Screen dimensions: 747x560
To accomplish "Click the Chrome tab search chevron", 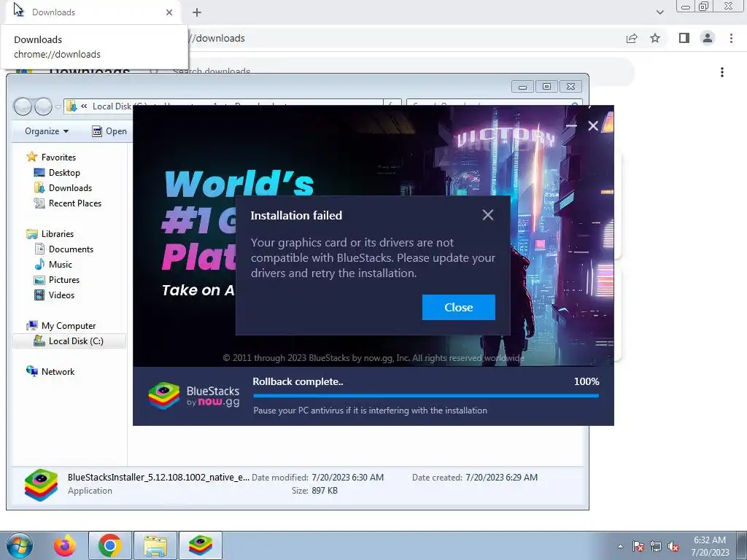I will coord(659,12).
